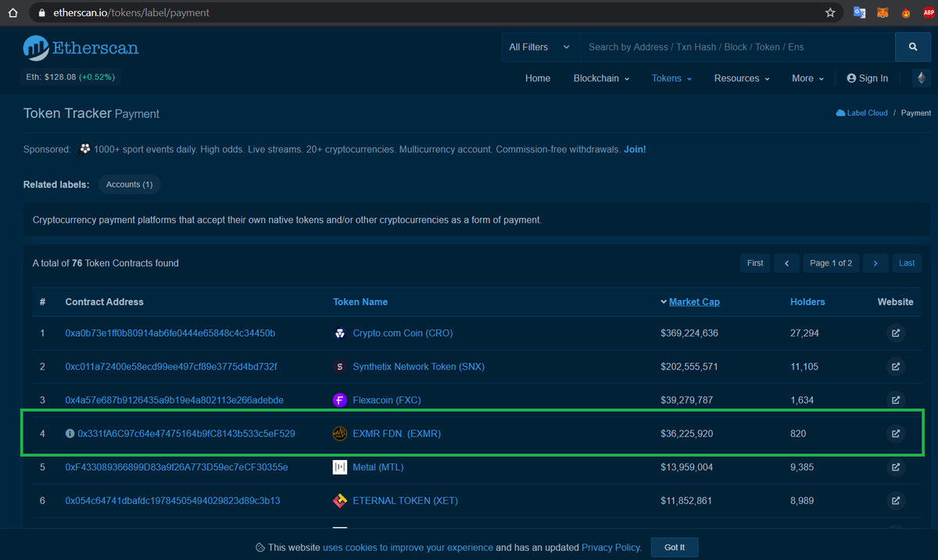Click Got It on cookie notice
The height and width of the screenshot is (560, 938).
point(675,548)
